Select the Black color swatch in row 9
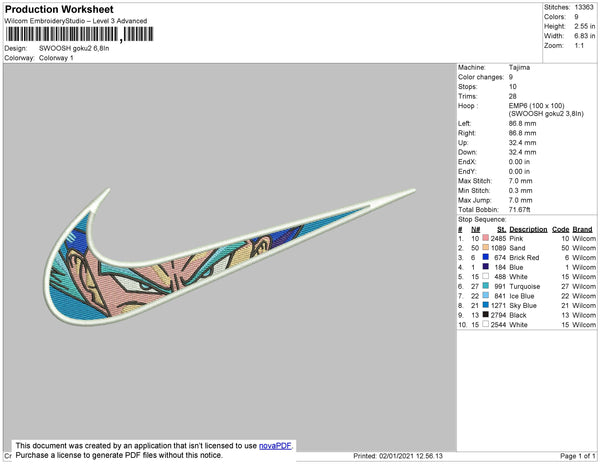 pyautogui.click(x=486, y=314)
